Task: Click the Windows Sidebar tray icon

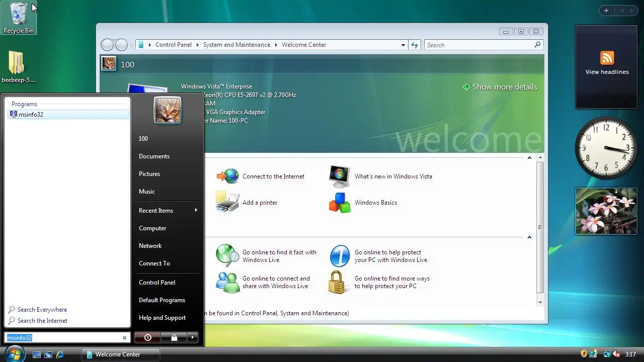Action: 594,354
